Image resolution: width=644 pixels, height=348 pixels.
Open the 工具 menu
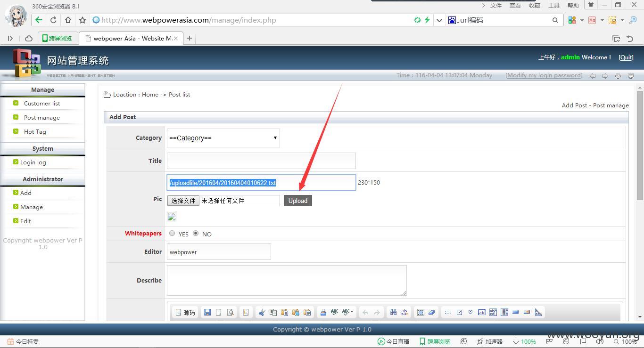tap(554, 5)
